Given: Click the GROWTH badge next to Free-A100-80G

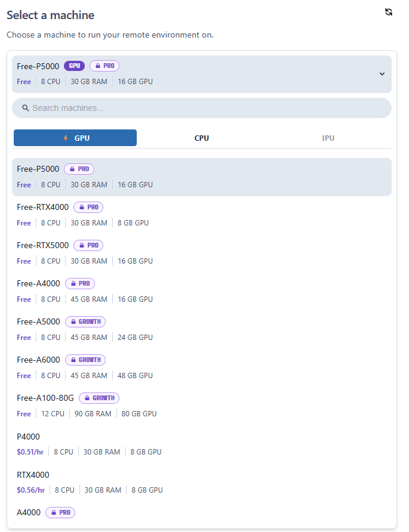Looking at the screenshot, I should (99, 398).
